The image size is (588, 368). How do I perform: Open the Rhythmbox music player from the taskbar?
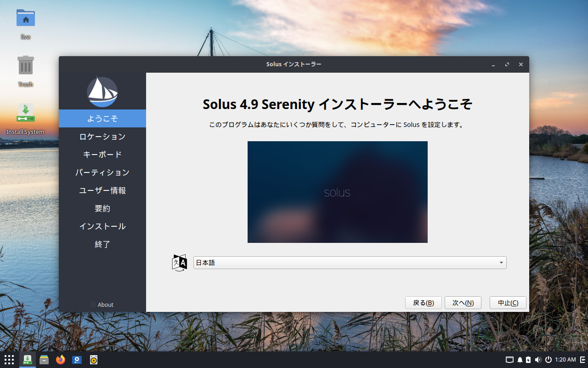[x=94, y=360]
